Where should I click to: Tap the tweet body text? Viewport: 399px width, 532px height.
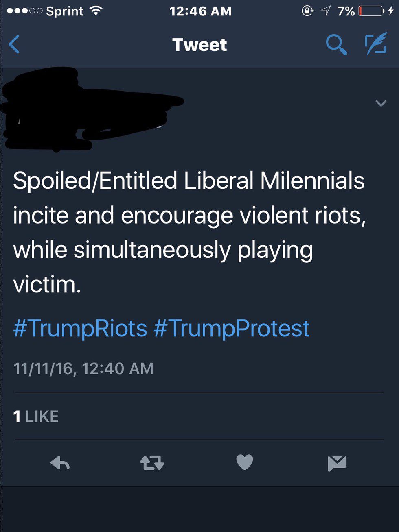click(x=189, y=232)
